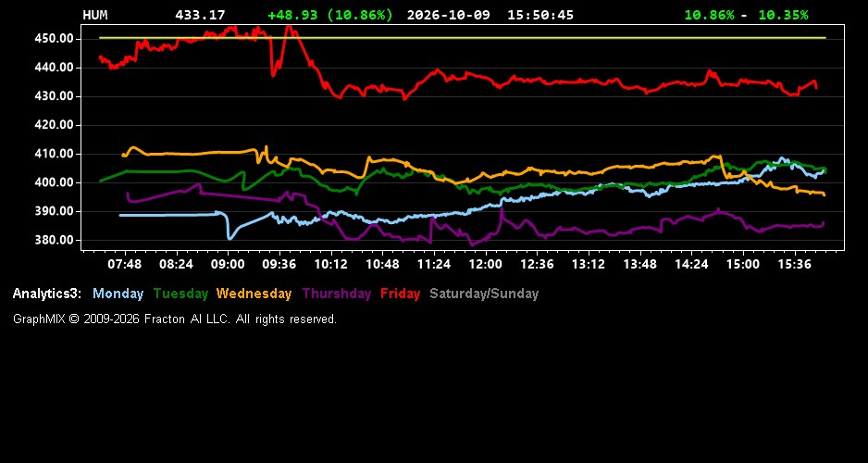Click the +48.93 (10.86%) change value
Viewport: 868px width, 463px height.
(330, 15)
